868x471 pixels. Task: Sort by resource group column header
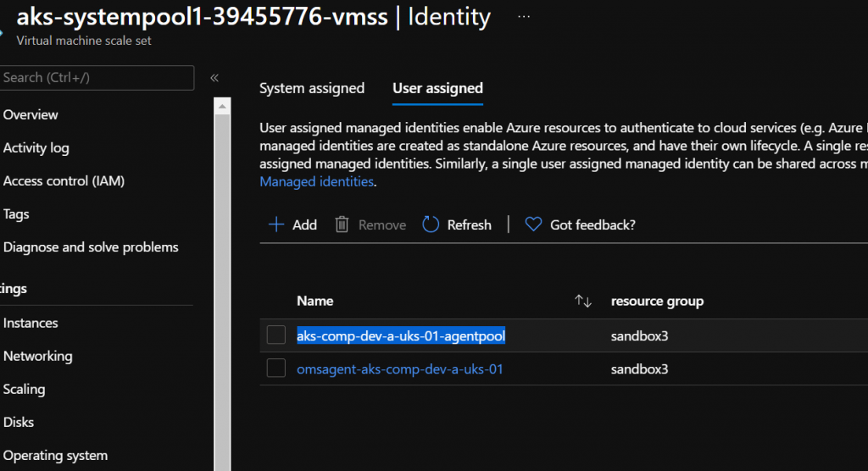[657, 301]
